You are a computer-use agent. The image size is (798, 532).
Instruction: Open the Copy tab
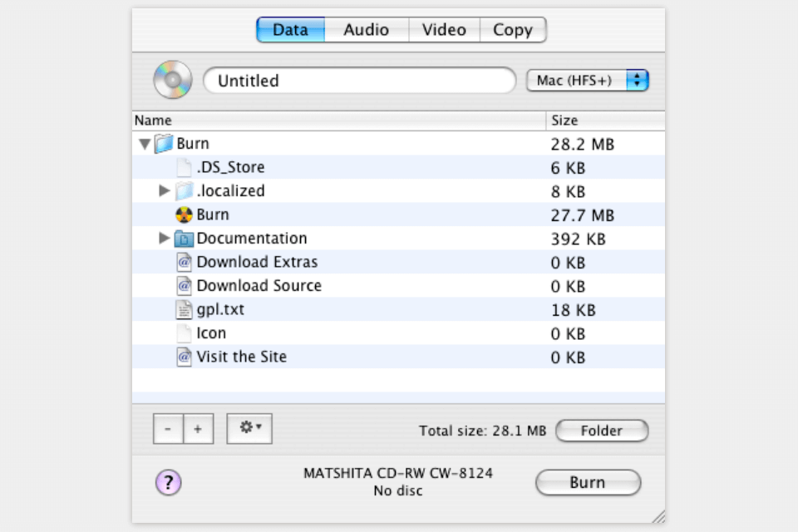[x=513, y=30]
